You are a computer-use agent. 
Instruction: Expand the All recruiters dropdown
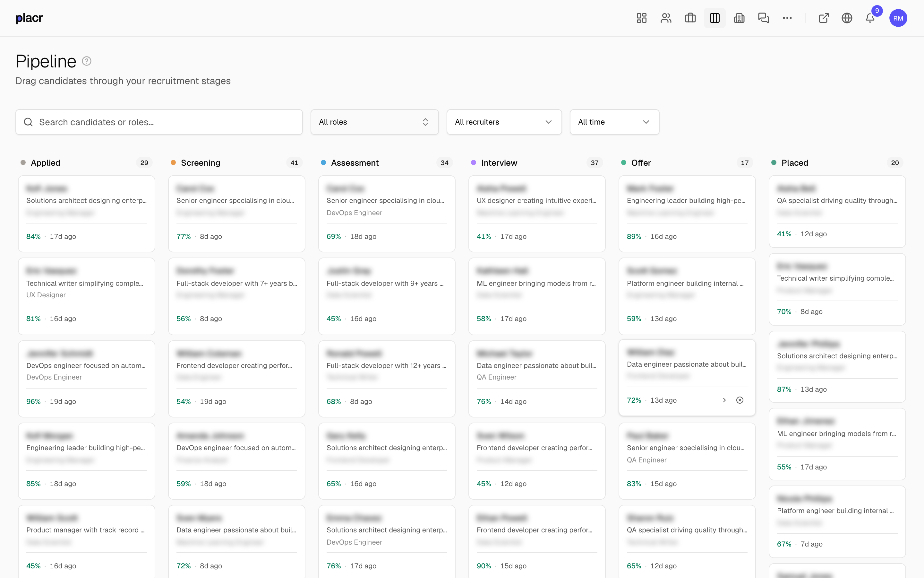[x=504, y=122]
